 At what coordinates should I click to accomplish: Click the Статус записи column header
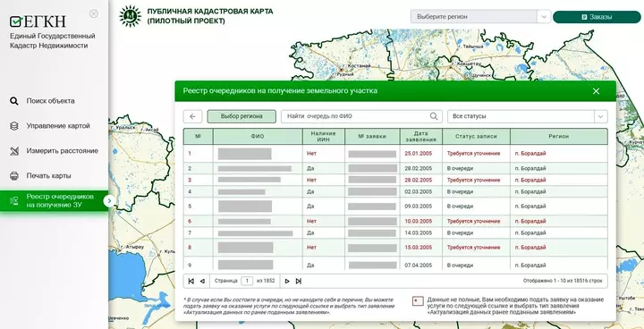coord(476,137)
